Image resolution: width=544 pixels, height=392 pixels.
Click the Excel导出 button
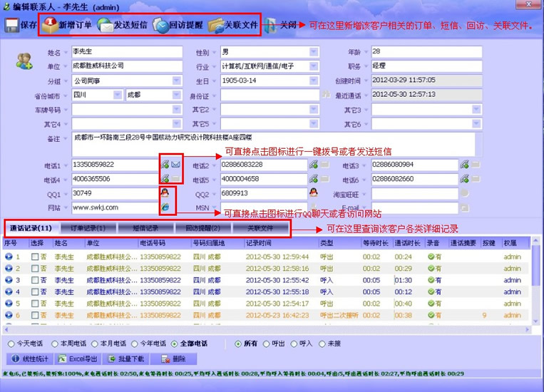(79, 359)
